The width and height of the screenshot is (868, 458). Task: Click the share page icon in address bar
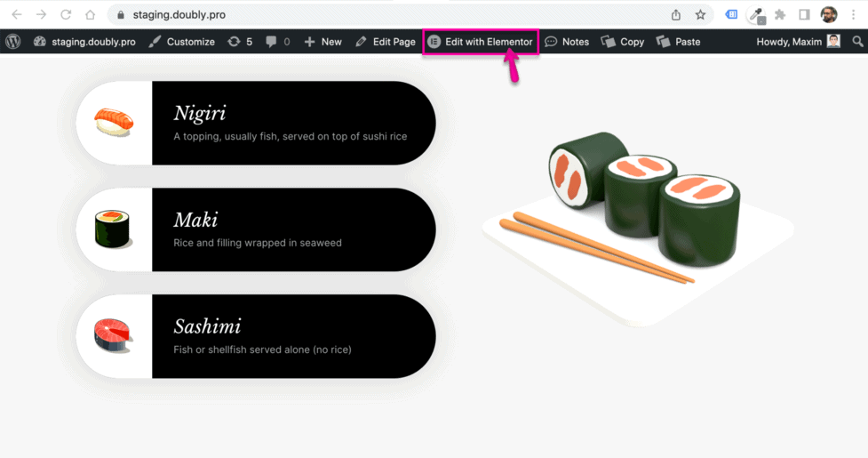pyautogui.click(x=676, y=15)
